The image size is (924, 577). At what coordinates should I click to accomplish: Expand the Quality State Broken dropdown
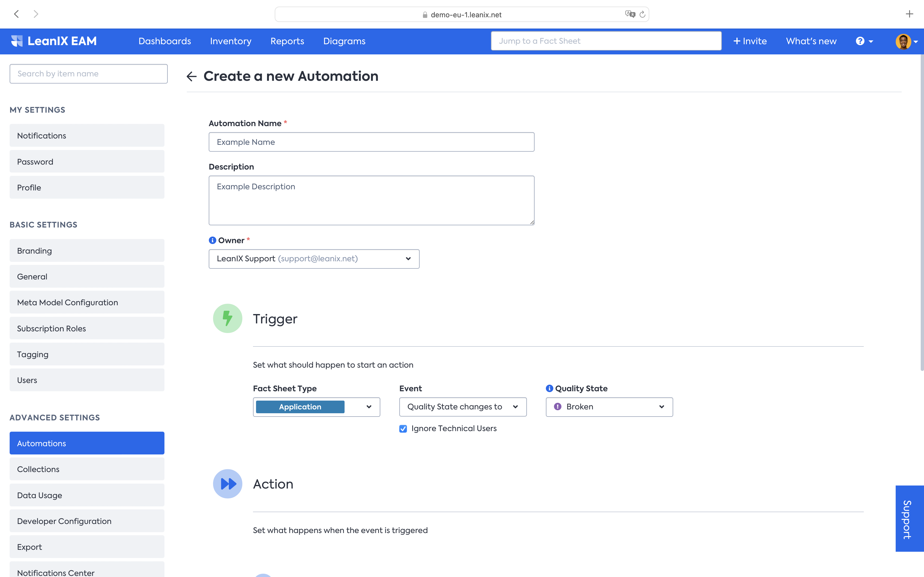click(x=609, y=407)
